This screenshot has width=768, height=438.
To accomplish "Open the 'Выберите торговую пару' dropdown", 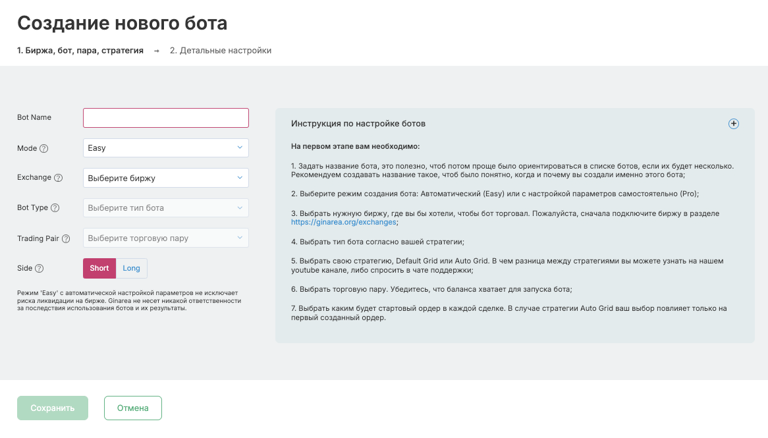I will (166, 238).
